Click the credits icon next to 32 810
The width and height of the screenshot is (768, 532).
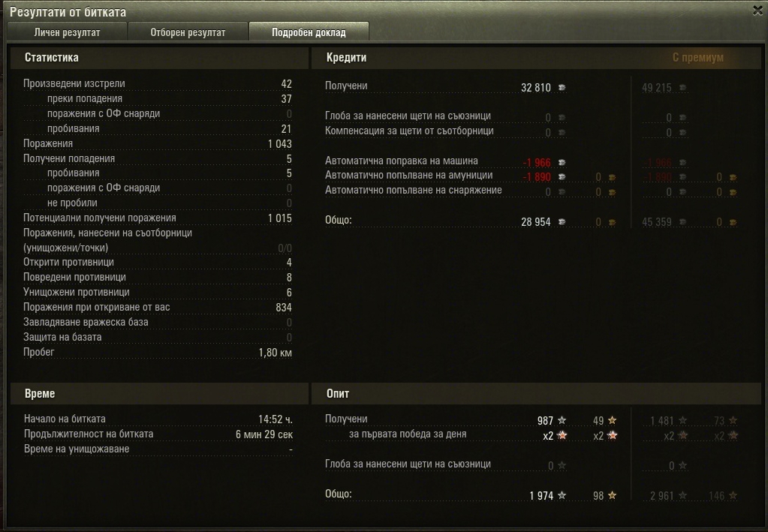coord(562,88)
